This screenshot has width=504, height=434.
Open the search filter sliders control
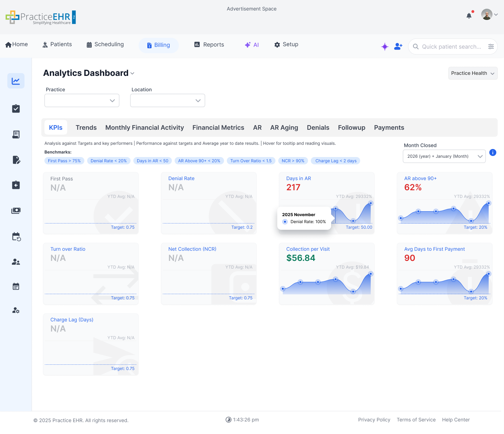[x=491, y=46]
